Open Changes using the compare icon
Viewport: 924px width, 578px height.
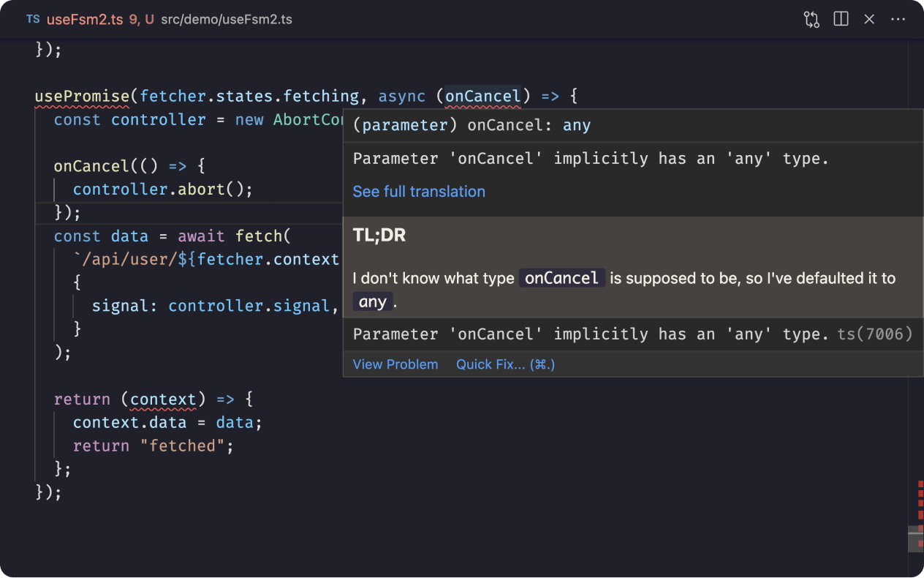point(811,20)
